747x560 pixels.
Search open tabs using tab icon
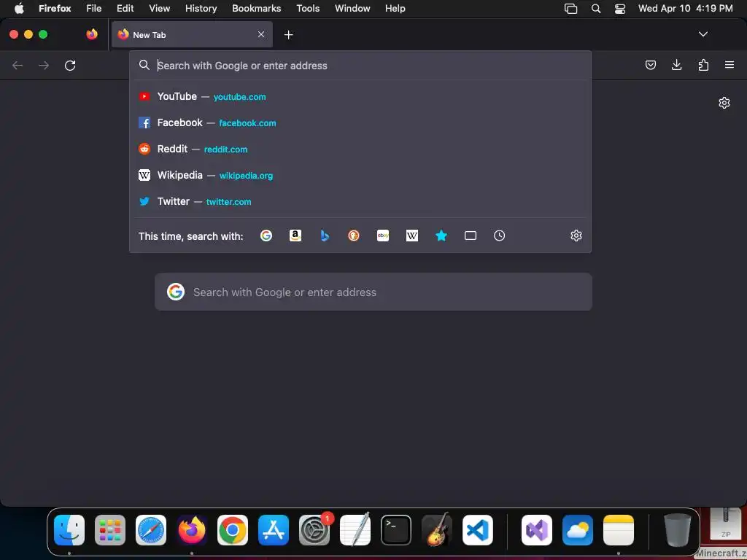coord(471,236)
